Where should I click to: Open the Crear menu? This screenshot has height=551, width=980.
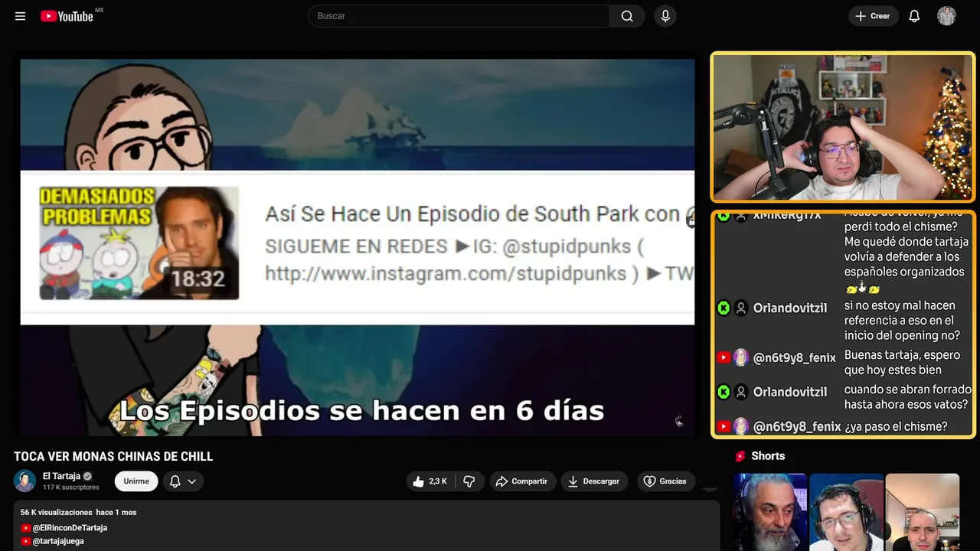pos(873,16)
